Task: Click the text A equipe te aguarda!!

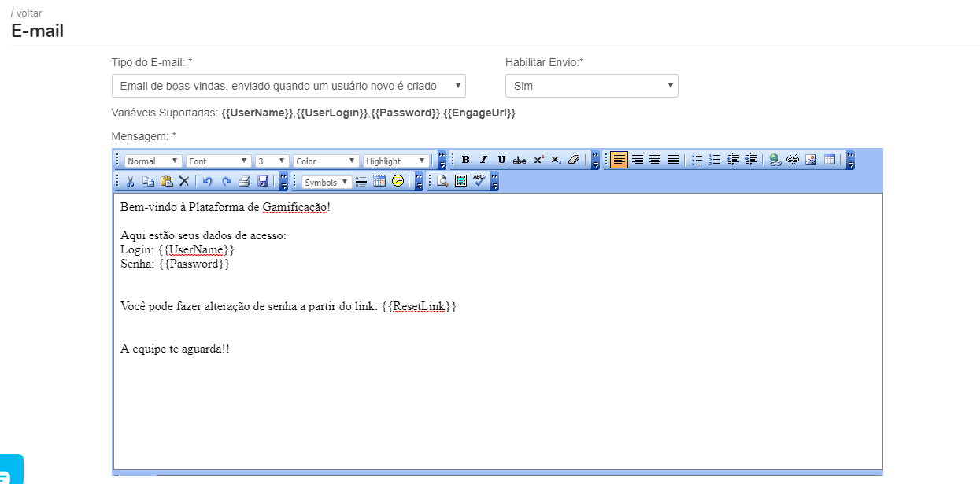Action: tap(175, 349)
